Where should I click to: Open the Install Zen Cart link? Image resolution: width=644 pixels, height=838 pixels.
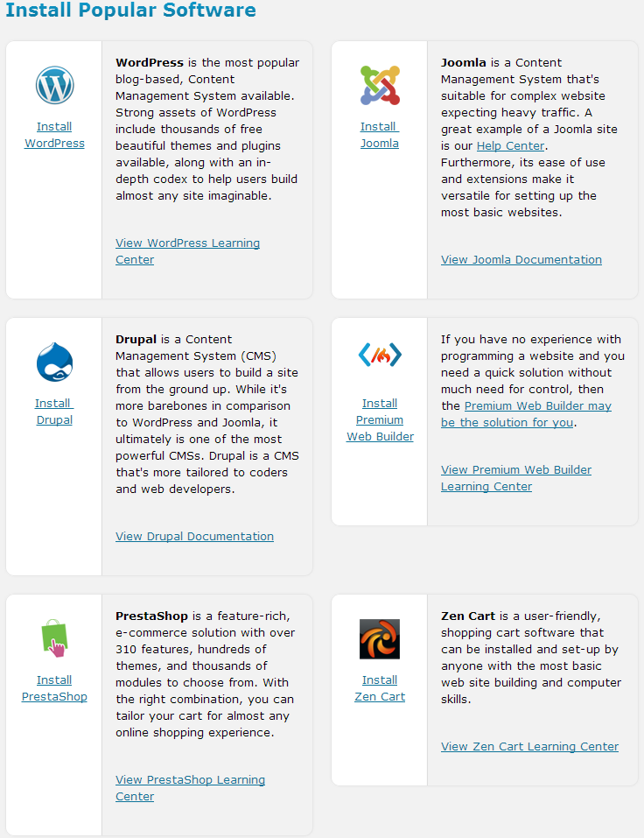(x=380, y=688)
